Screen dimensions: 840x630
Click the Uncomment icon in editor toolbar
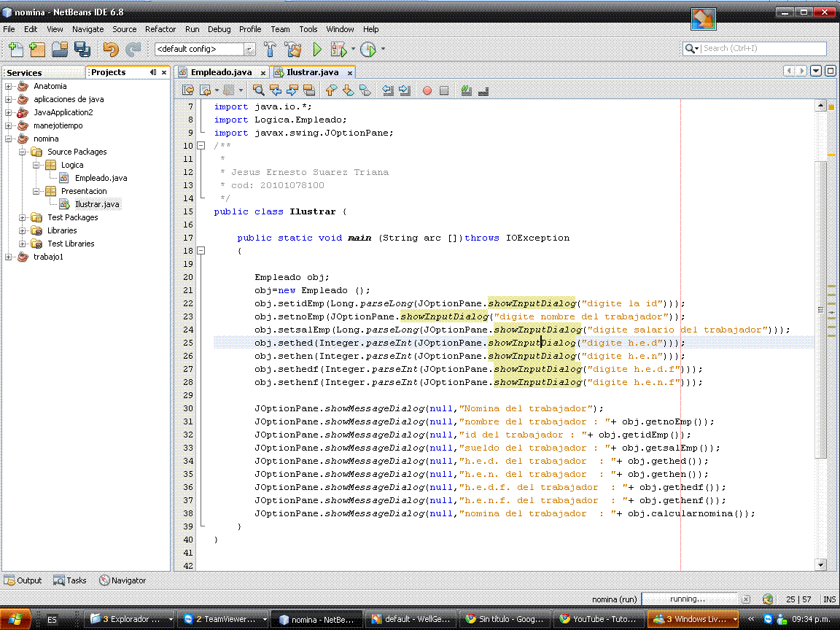(x=483, y=91)
